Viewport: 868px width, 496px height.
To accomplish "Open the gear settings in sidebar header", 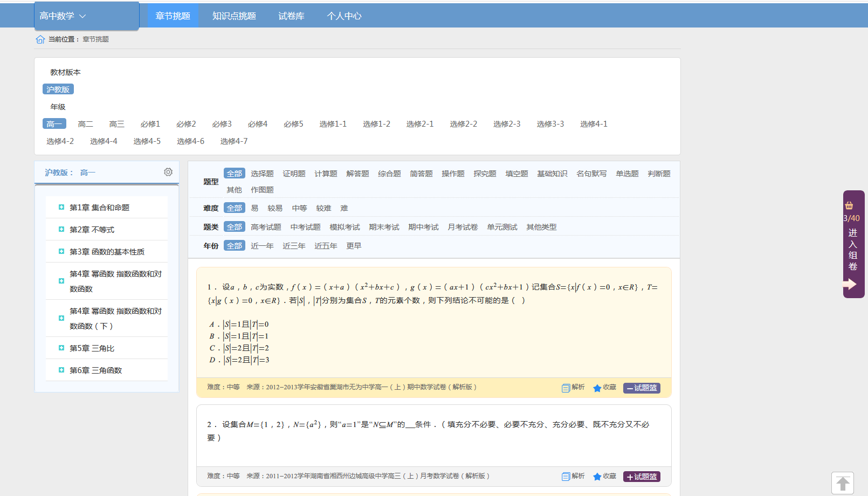I will click(168, 172).
